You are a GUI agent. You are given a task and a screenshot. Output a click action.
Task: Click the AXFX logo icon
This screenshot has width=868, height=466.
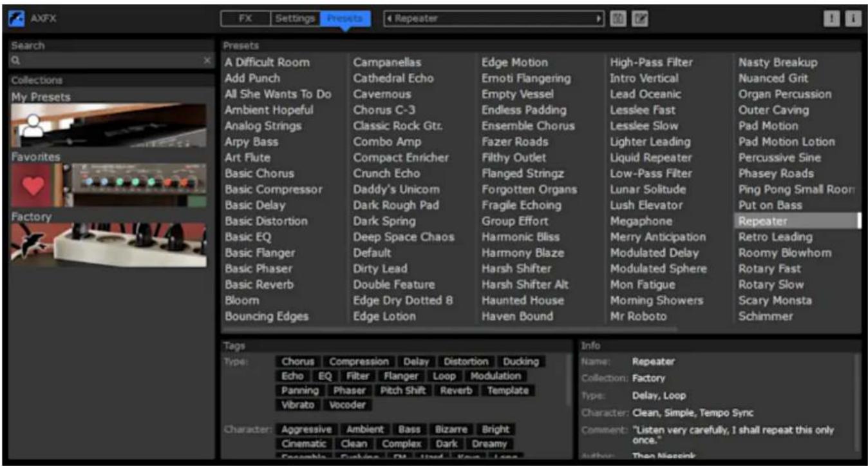16,19
